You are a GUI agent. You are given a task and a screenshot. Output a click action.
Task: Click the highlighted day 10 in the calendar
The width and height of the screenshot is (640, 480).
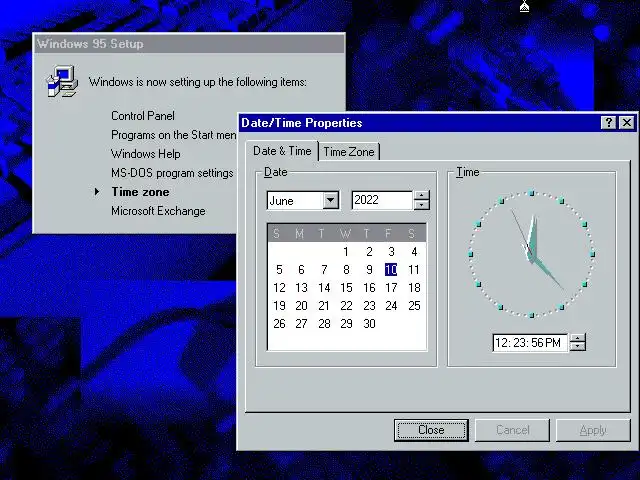391,270
